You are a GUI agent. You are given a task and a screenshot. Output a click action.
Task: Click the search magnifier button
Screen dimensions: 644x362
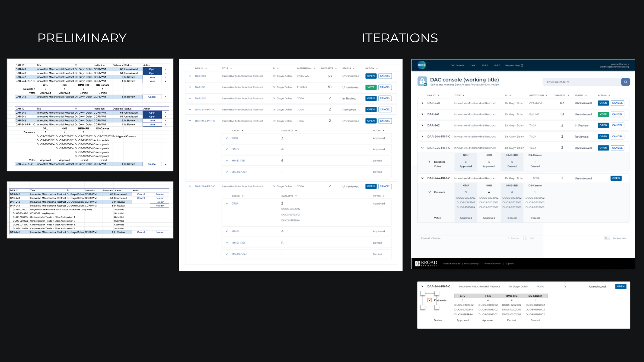(x=626, y=82)
